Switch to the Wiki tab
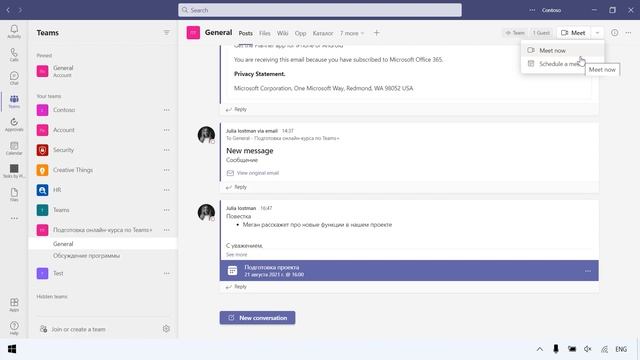Image resolution: width=640 pixels, height=360 pixels. tap(282, 33)
